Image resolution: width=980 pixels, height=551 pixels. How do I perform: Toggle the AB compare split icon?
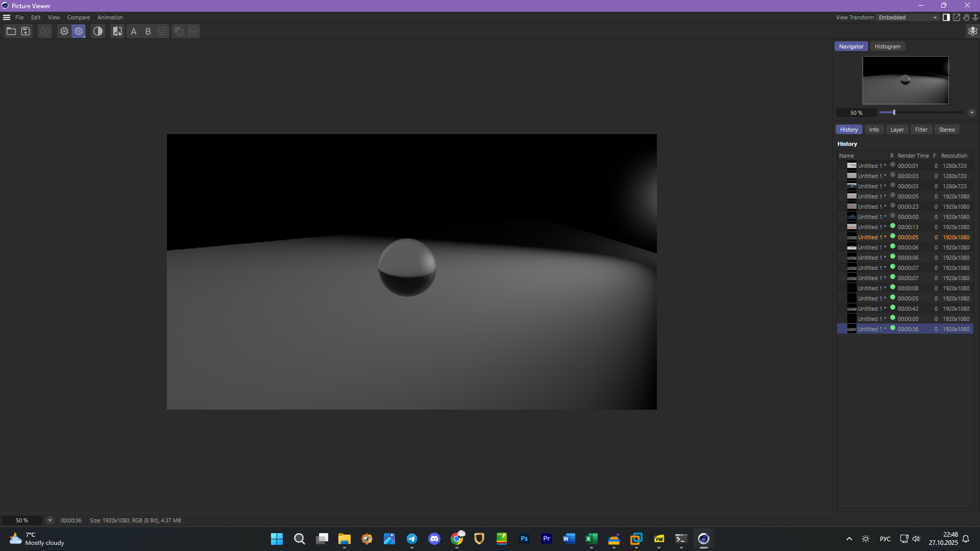(117, 32)
